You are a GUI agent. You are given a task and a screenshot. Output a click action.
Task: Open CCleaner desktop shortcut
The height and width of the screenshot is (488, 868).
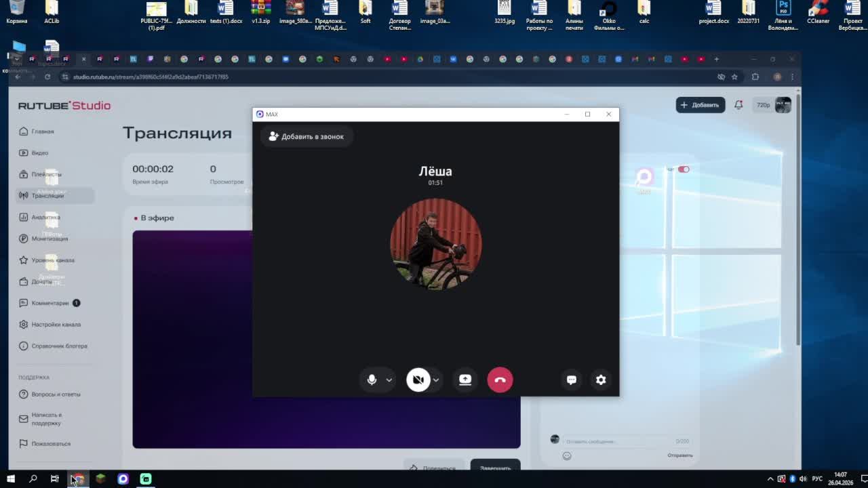click(x=818, y=12)
